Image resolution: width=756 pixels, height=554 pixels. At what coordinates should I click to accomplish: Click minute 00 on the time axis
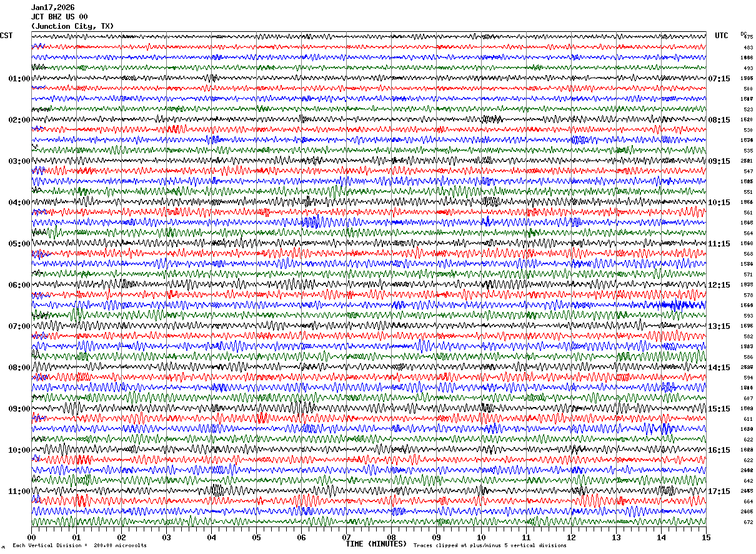click(x=31, y=537)
